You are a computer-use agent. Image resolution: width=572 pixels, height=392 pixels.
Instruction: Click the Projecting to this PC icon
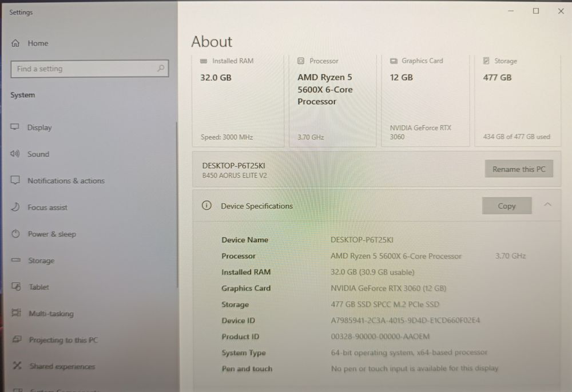[17, 339]
